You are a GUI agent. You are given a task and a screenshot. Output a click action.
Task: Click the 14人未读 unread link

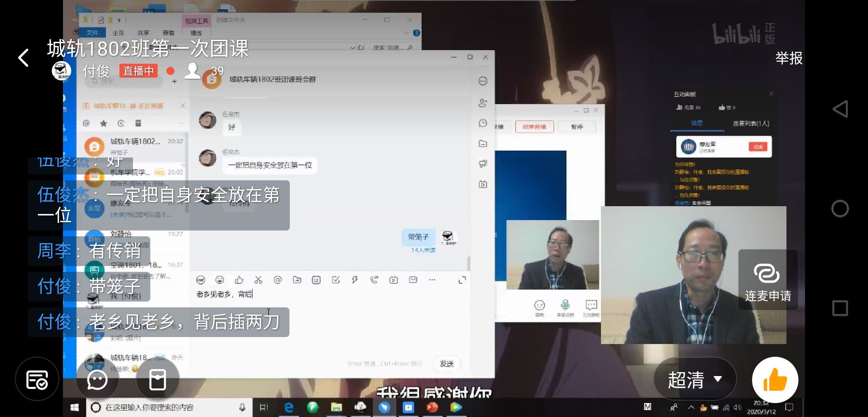tap(423, 250)
